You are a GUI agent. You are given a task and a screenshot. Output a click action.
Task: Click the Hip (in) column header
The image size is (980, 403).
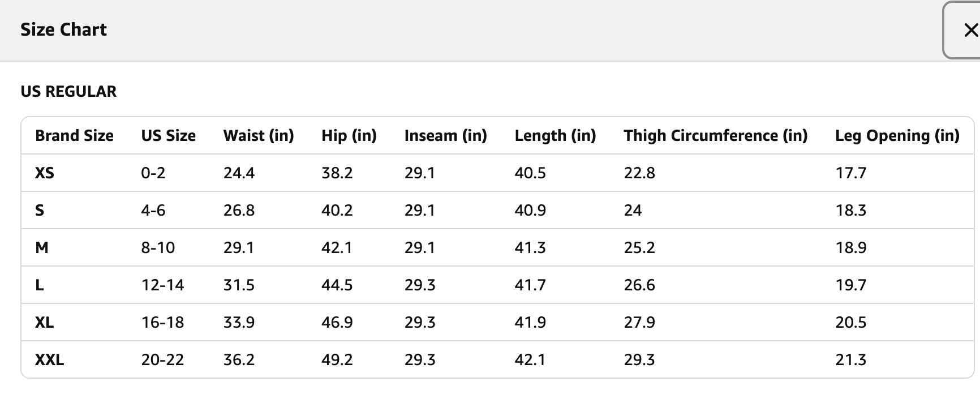[349, 136]
